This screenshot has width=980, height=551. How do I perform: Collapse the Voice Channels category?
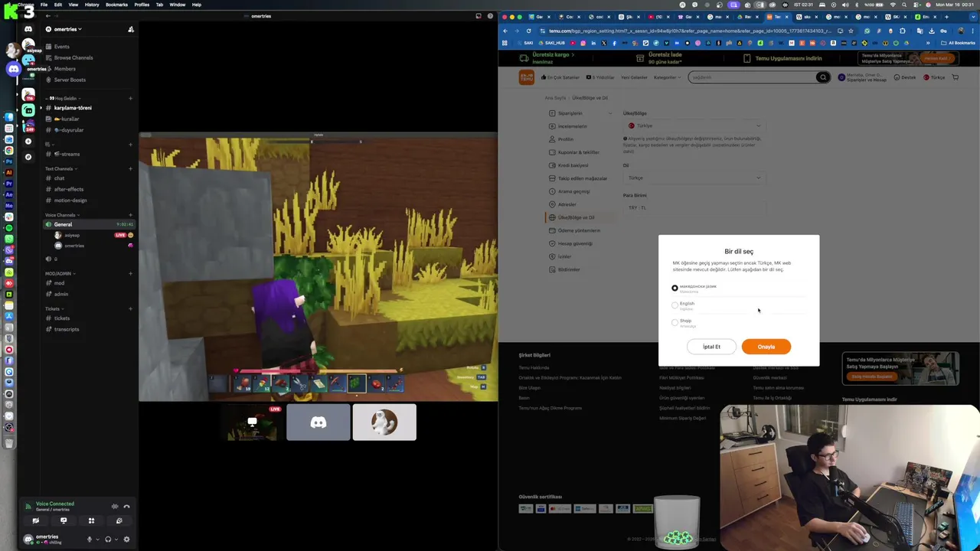click(60, 215)
